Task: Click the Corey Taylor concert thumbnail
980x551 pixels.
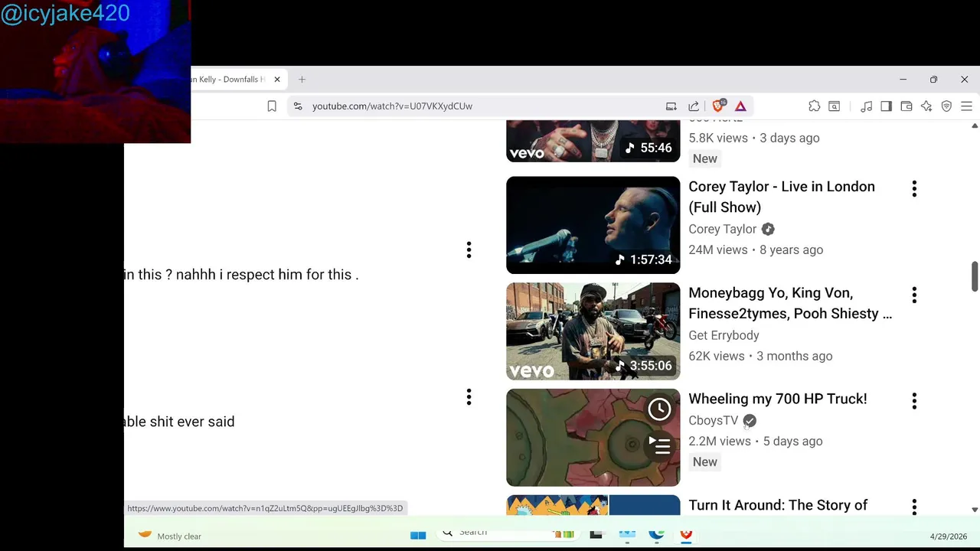Action: (x=593, y=225)
